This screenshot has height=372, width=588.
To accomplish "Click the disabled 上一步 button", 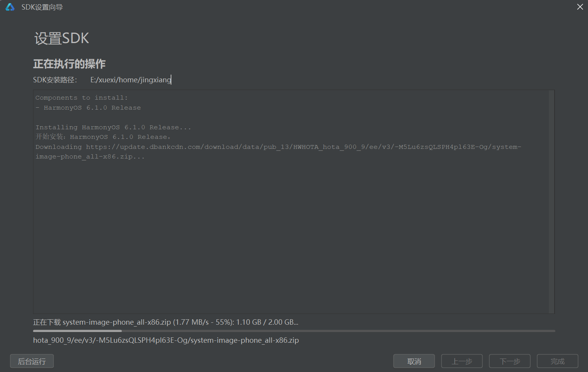I will [x=462, y=361].
